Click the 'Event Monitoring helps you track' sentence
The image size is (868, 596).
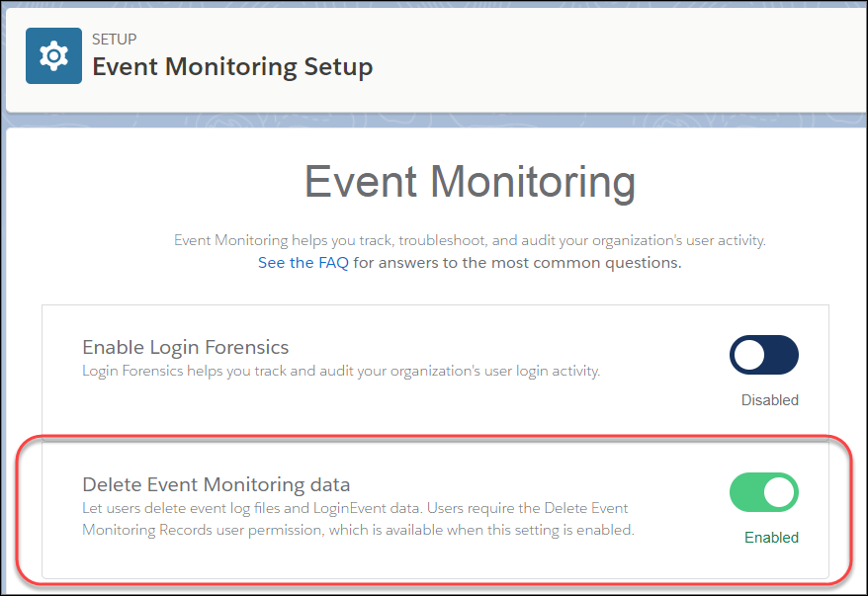coord(470,240)
